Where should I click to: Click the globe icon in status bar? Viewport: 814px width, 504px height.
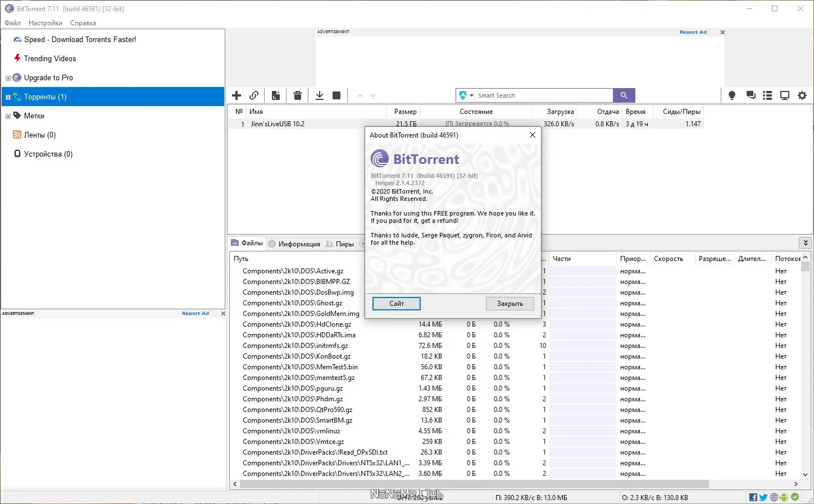774,497
